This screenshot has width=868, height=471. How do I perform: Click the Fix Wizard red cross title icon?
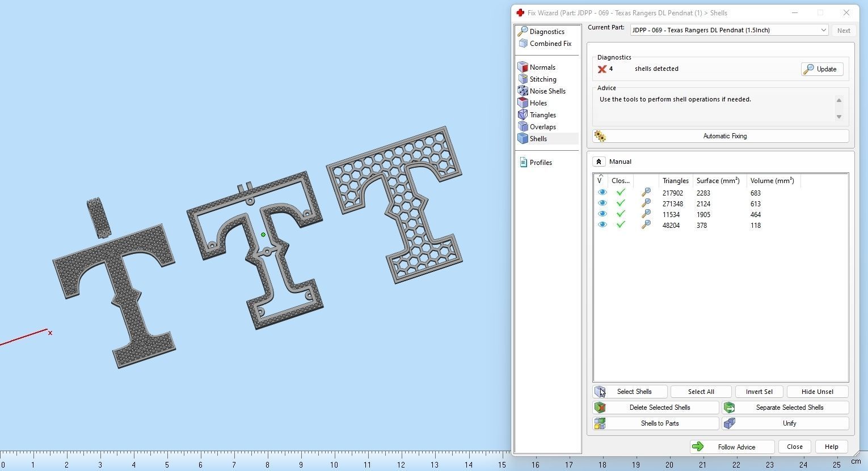click(x=520, y=13)
